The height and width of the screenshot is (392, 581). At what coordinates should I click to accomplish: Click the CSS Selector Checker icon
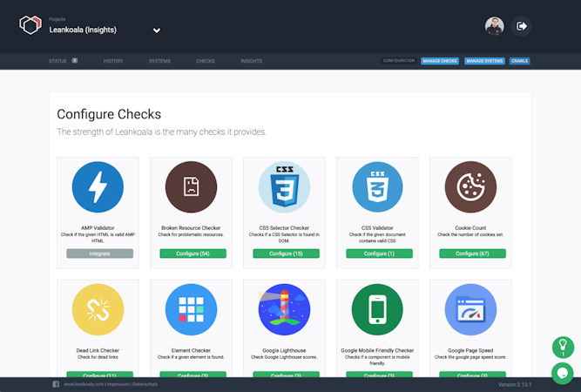284,186
